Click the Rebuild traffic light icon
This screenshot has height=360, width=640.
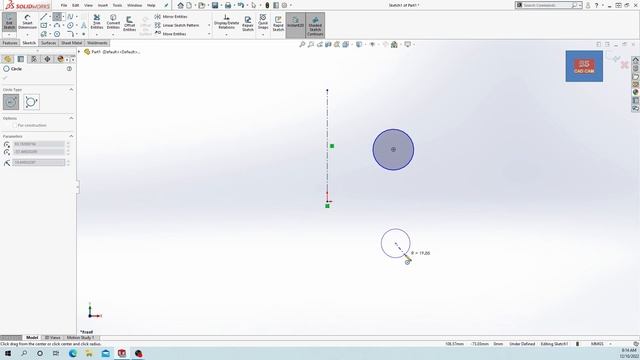pyautogui.click(x=267, y=5)
